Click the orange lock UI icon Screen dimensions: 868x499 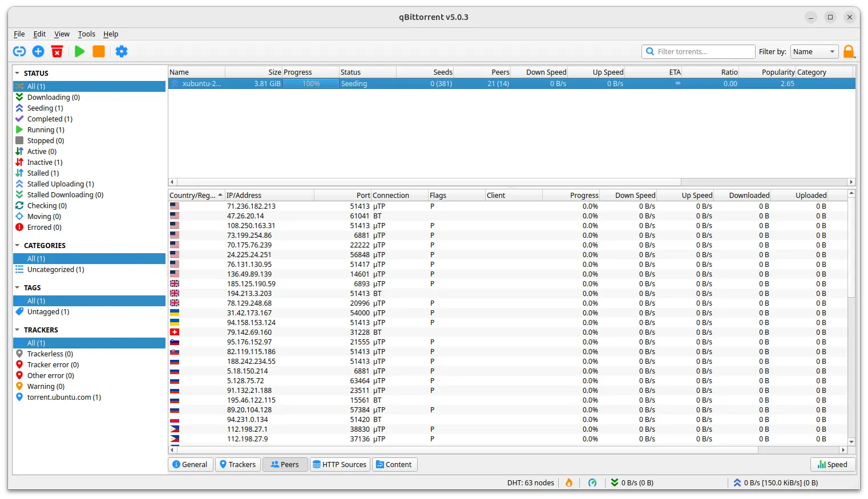[x=849, y=51]
